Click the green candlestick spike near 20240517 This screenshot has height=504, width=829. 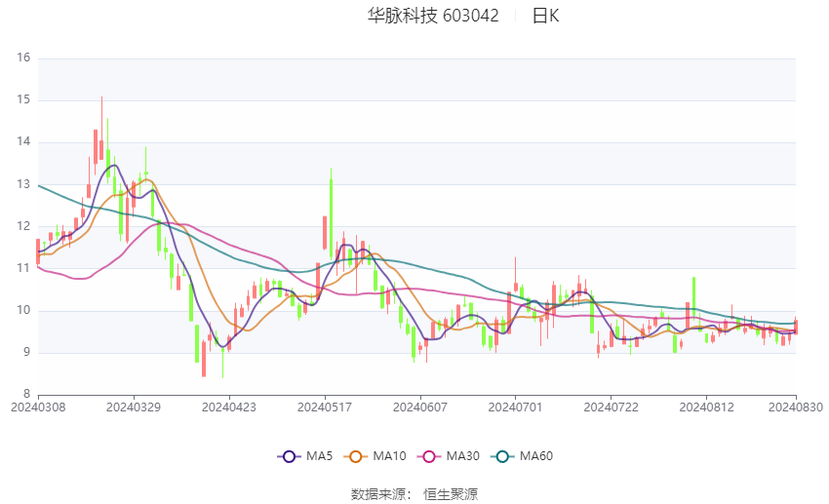click(x=331, y=212)
